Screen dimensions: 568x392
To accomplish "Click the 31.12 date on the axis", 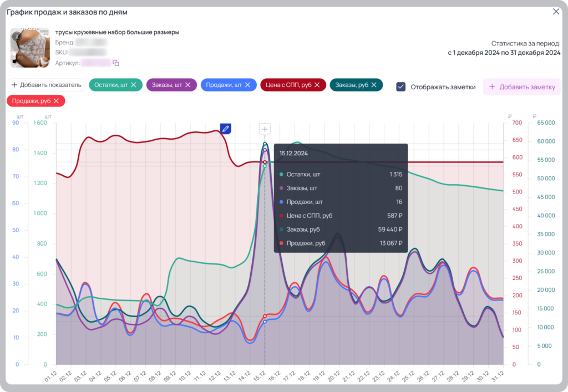I will pos(498,376).
